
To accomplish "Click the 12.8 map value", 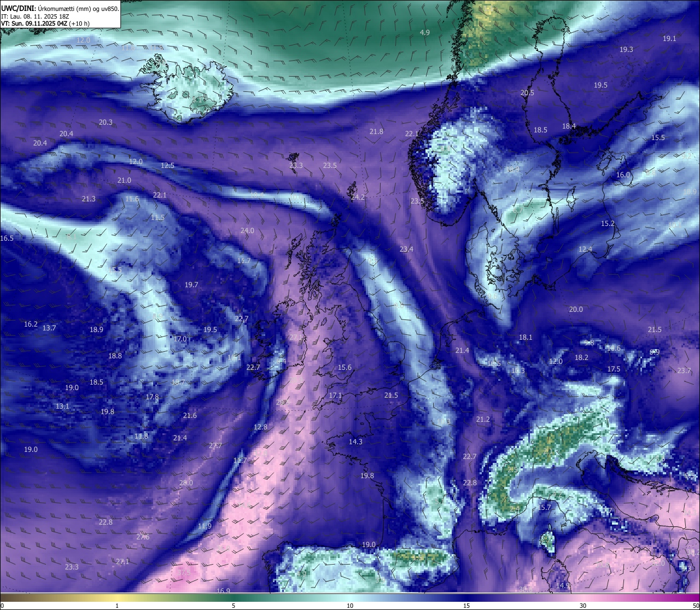I will click(x=261, y=427).
